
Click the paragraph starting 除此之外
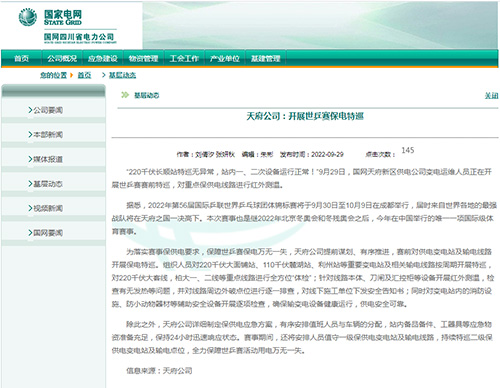click(302, 337)
